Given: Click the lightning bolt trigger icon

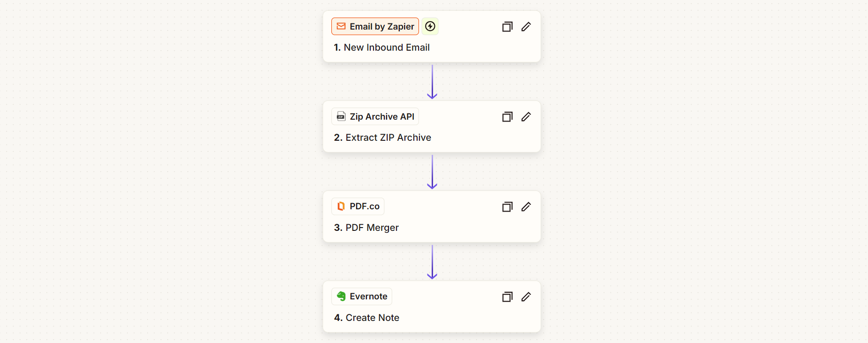Looking at the screenshot, I should 430,26.
